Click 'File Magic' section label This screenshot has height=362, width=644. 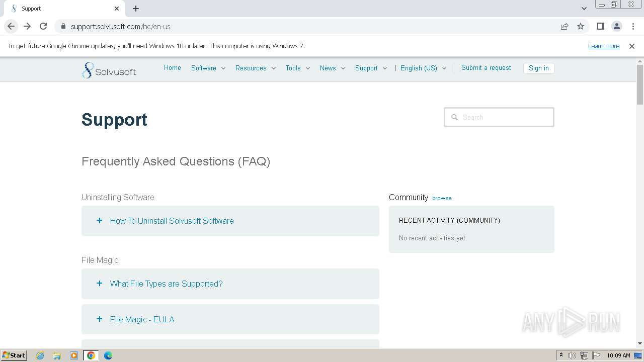[100, 260]
